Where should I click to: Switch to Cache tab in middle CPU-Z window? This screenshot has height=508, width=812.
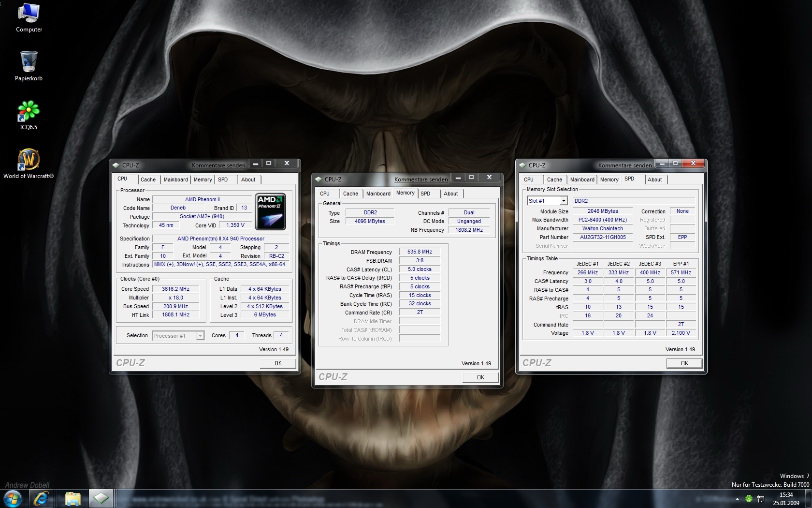(x=350, y=194)
